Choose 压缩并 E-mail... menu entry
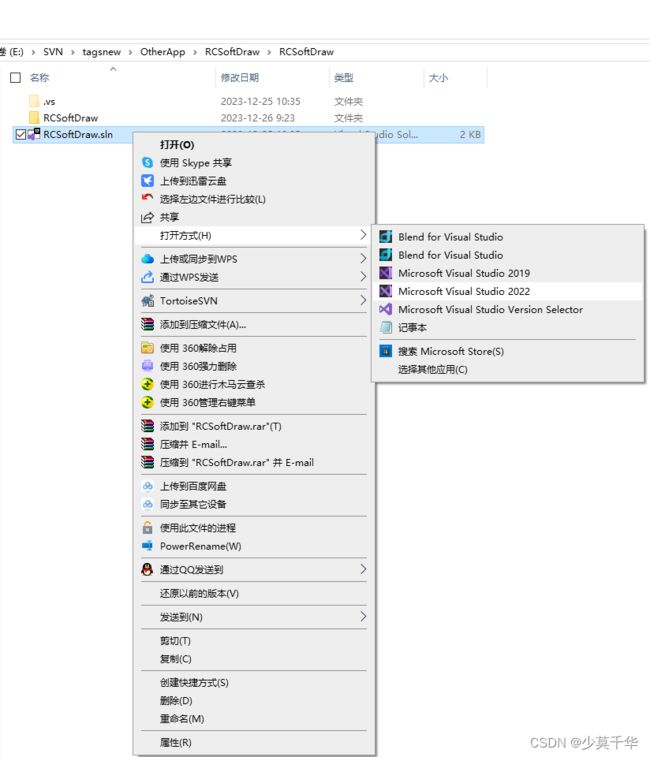650x757 pixels. [254, 444]
